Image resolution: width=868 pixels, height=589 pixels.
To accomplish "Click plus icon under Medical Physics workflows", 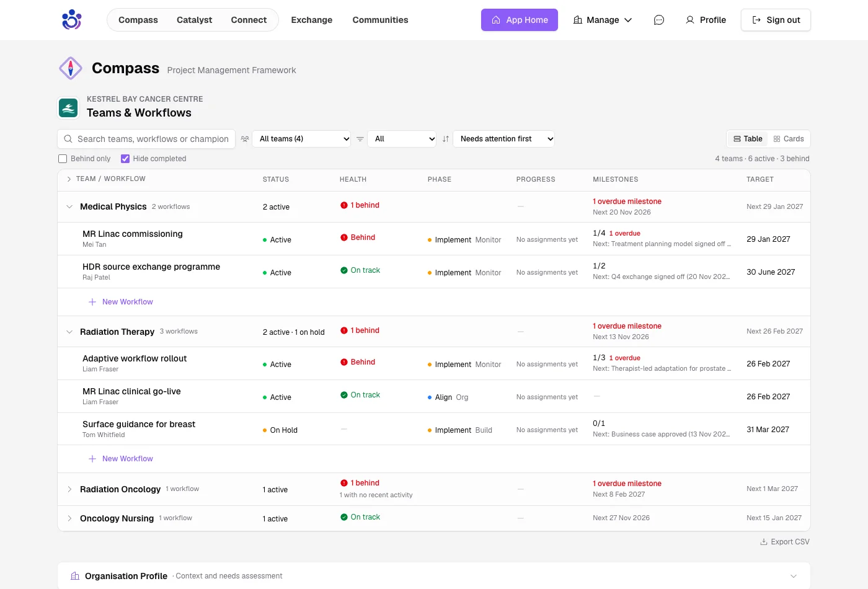I will (92, 302).
